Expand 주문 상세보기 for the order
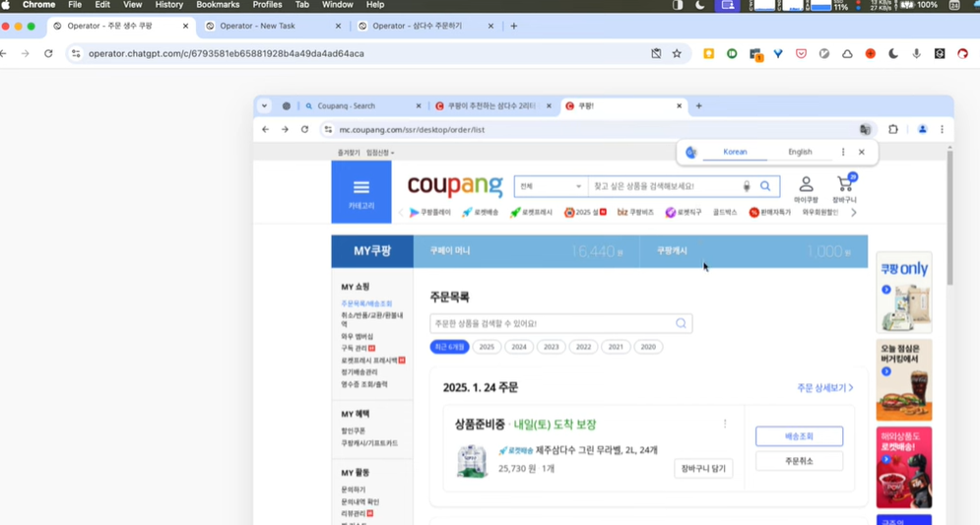 824,388
